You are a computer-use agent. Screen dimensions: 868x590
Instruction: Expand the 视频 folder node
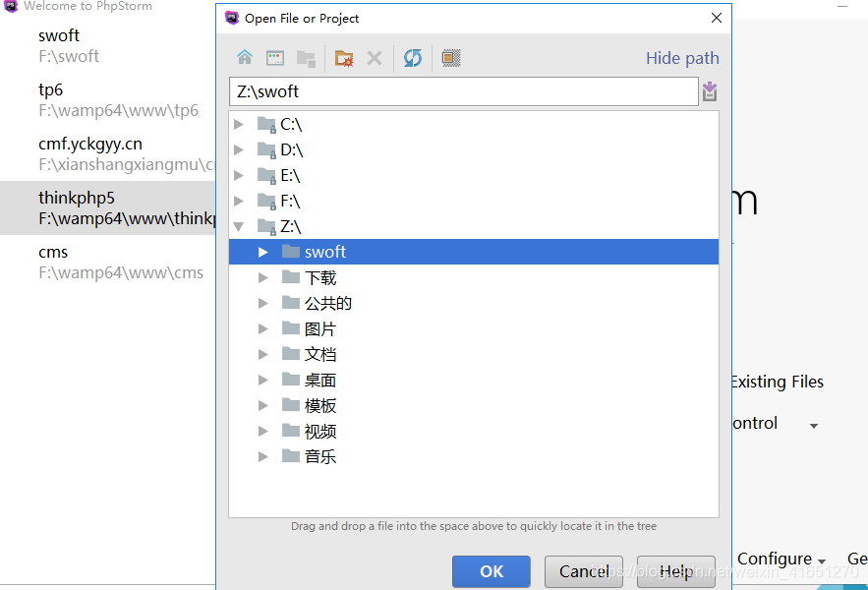click(x=262, y=431)
